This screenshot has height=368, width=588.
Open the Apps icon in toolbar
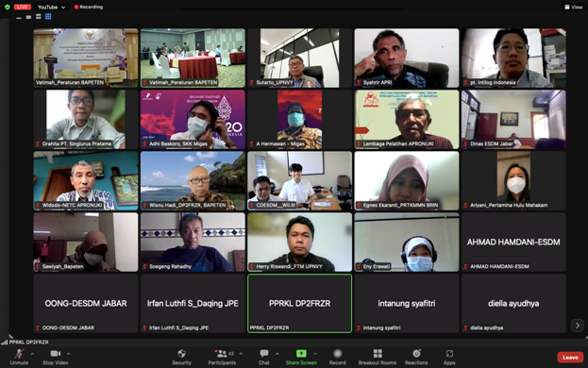click(449, 354)
